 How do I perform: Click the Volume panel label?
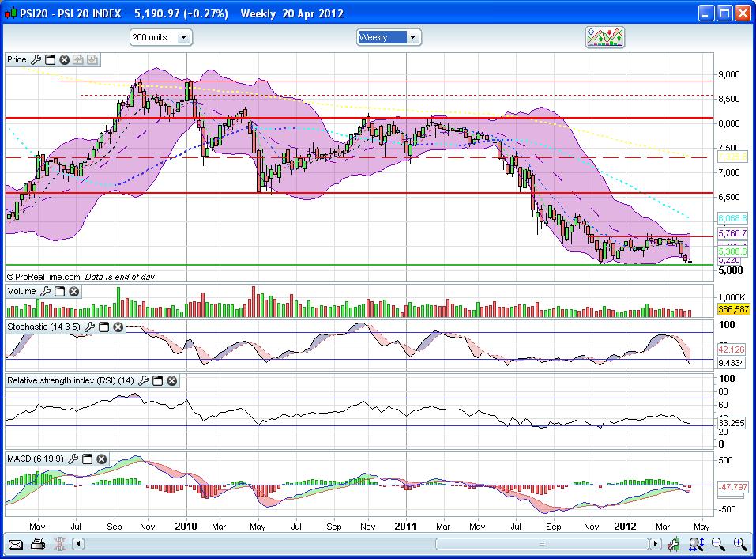21,291
